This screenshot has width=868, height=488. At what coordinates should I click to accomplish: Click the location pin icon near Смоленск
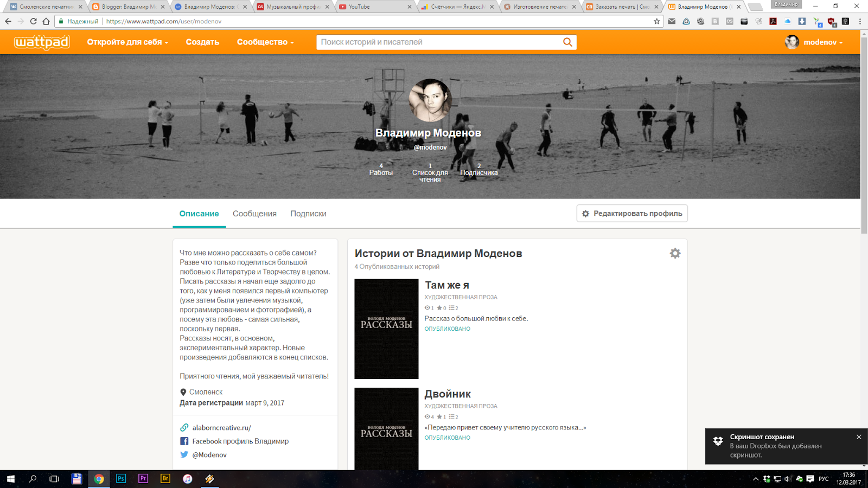184,391
